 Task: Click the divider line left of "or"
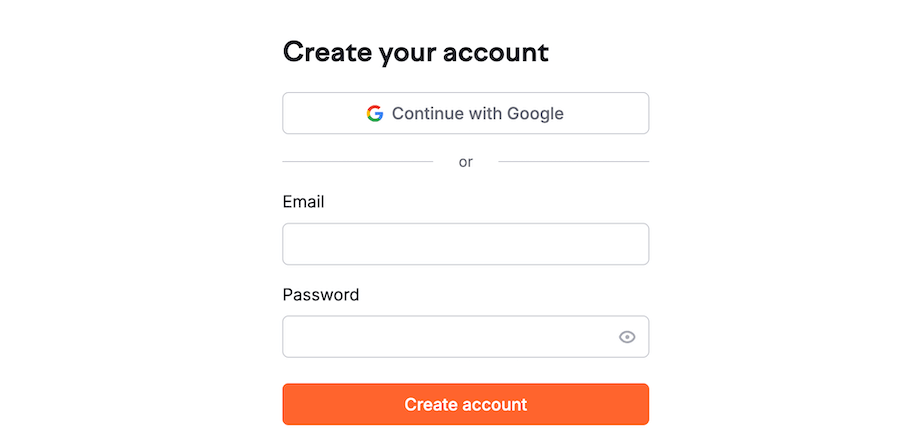pos(357,162)
